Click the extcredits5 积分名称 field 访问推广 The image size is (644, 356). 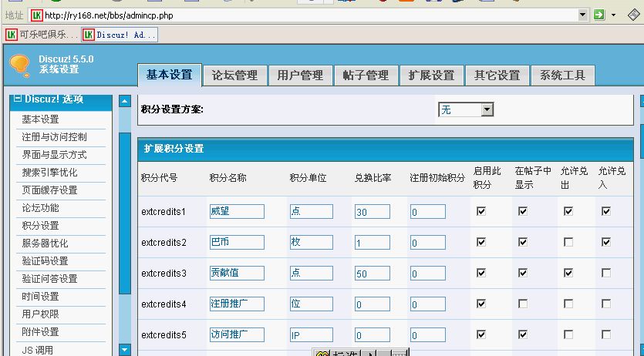point(237,334)
